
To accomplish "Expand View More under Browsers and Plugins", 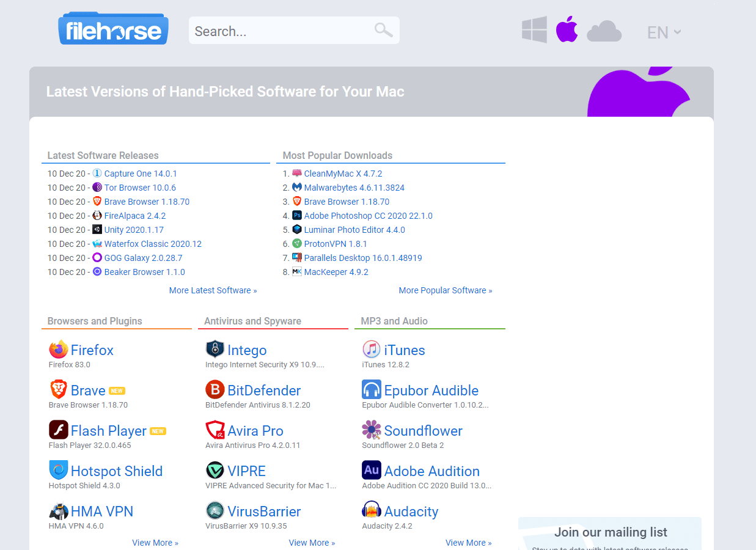I will (155, 543).
